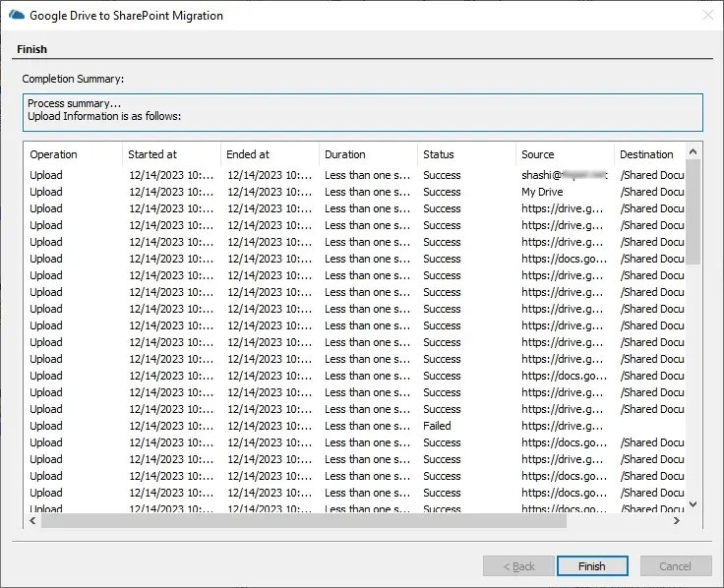The width and height of the screenshot is (724, 588).
Task: Click the disabled Cancel button
Action: (675, 565)
